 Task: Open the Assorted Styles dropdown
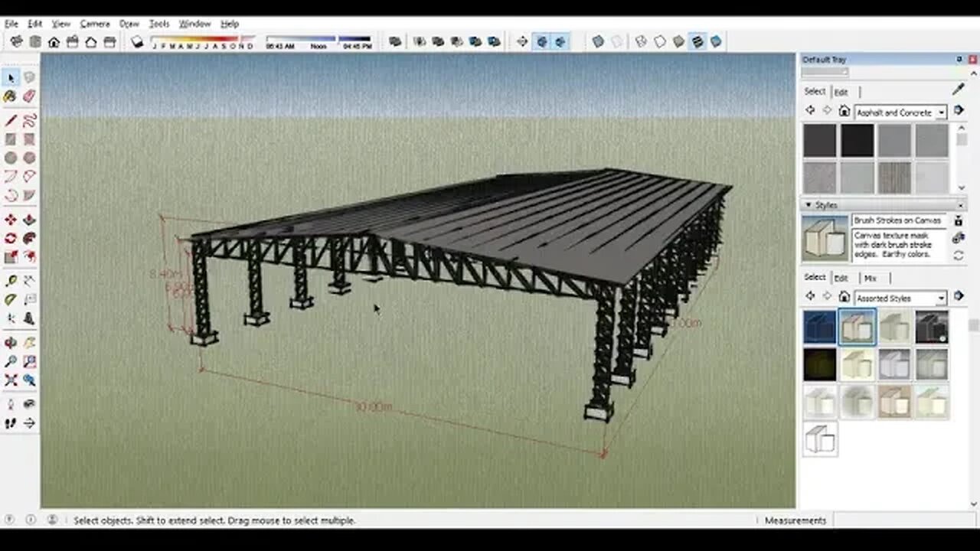click(941, 298)
